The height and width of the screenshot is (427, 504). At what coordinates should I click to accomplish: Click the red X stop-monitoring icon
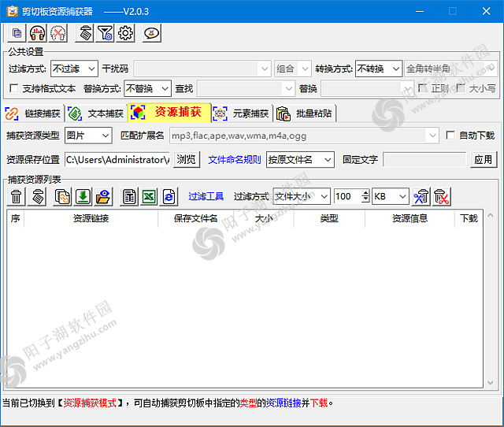point(57,33)
